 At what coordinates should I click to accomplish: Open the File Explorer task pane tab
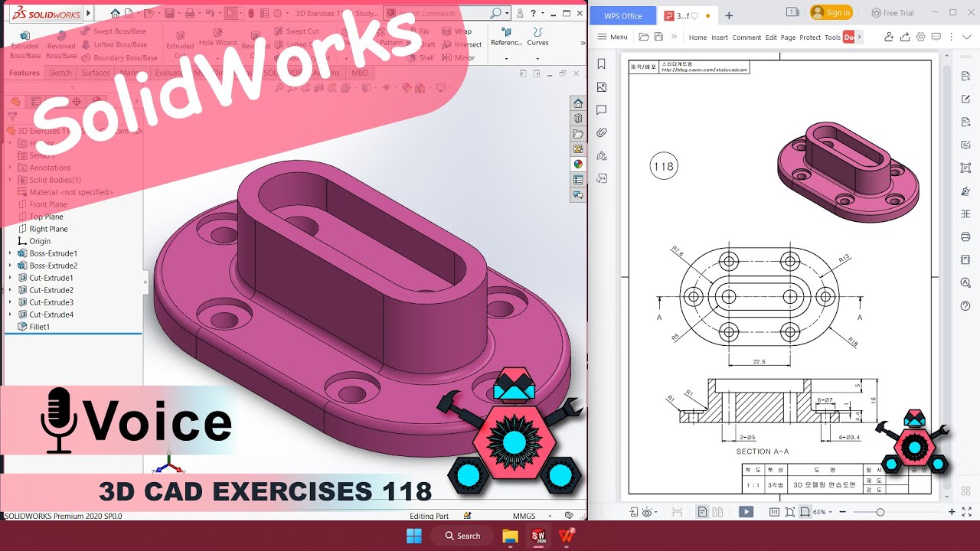(x=578, y=134)
